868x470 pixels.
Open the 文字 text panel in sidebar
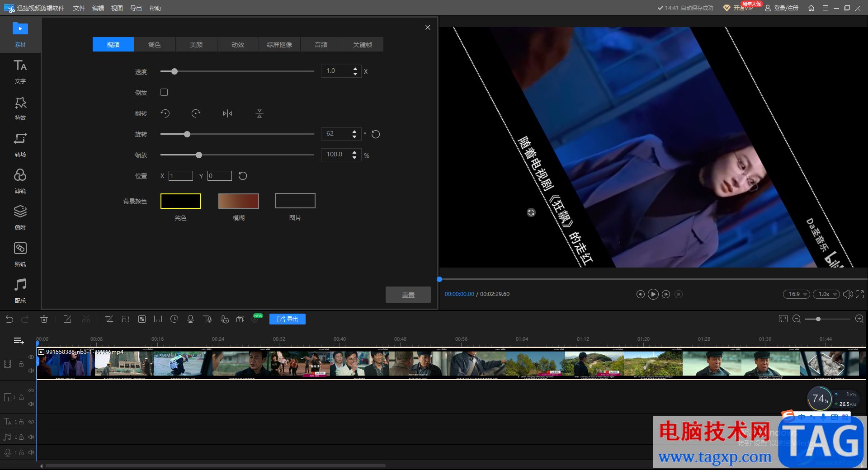tap(20, 71)
